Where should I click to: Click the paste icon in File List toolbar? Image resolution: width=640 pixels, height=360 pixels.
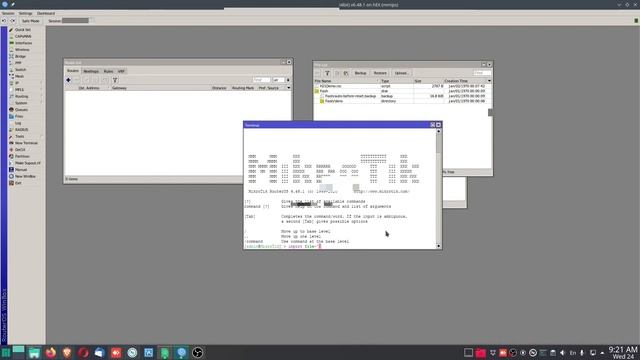(346, 73)
